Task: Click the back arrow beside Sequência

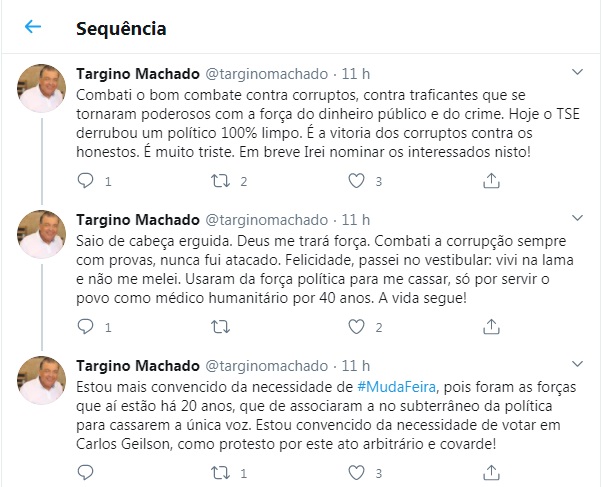Action: 33,27
